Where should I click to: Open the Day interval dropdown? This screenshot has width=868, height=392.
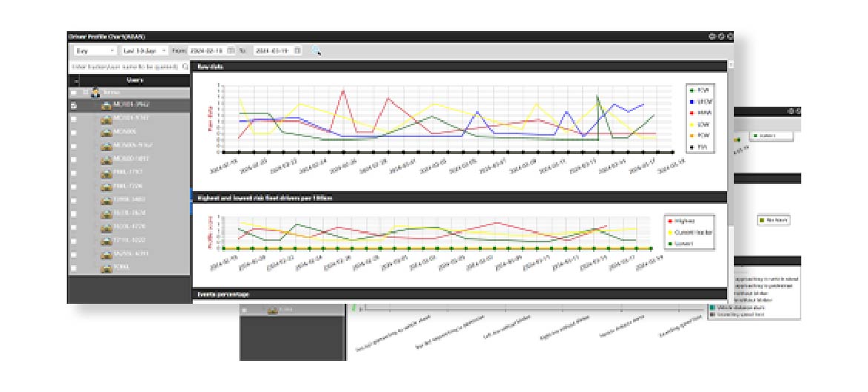click(95, 50)
